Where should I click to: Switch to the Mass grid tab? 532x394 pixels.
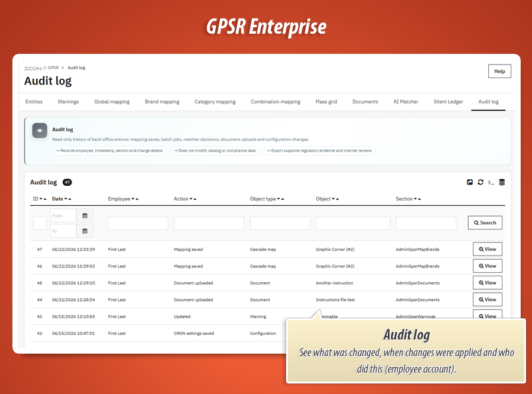(x=326, y=102)
